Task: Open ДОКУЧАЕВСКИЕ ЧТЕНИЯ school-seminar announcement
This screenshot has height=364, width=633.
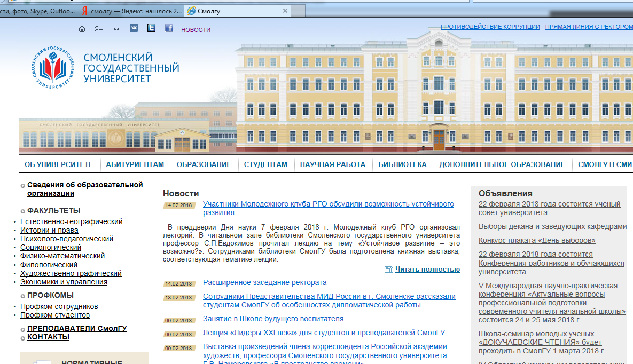Action: 542,342
